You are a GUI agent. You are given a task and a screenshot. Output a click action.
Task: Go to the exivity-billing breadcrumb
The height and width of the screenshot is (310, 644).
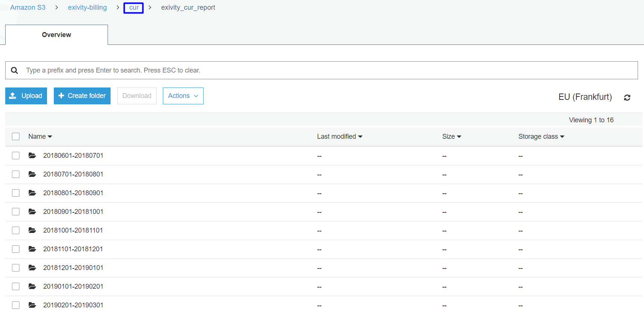point(87,7)
